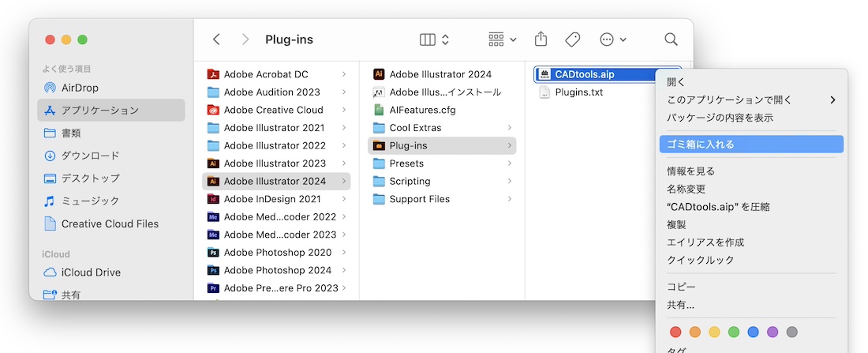
Task: Open the Presets folder
Action: 406,163
